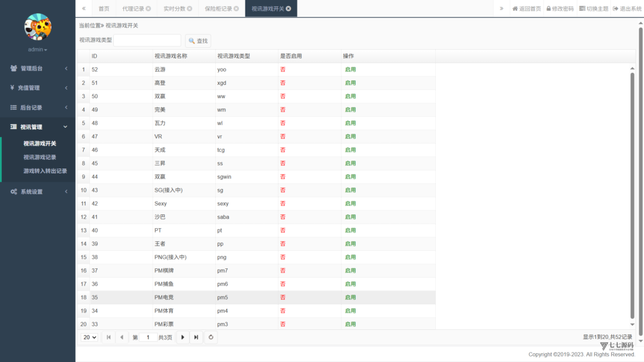This screenshot has width=644, height=362.
Task: Expand the 充值管理 sidebar menu
Action: click(38, 88)
